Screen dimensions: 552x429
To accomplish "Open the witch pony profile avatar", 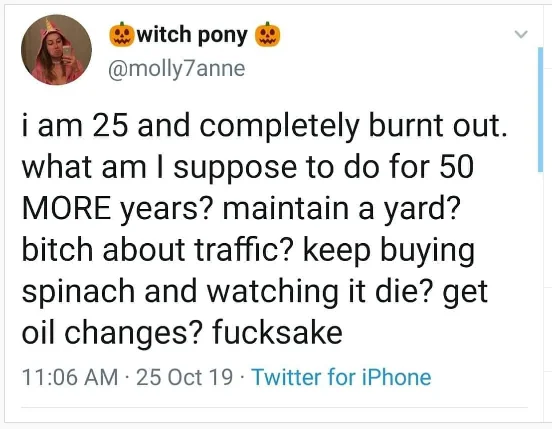I will pos(56,50).
